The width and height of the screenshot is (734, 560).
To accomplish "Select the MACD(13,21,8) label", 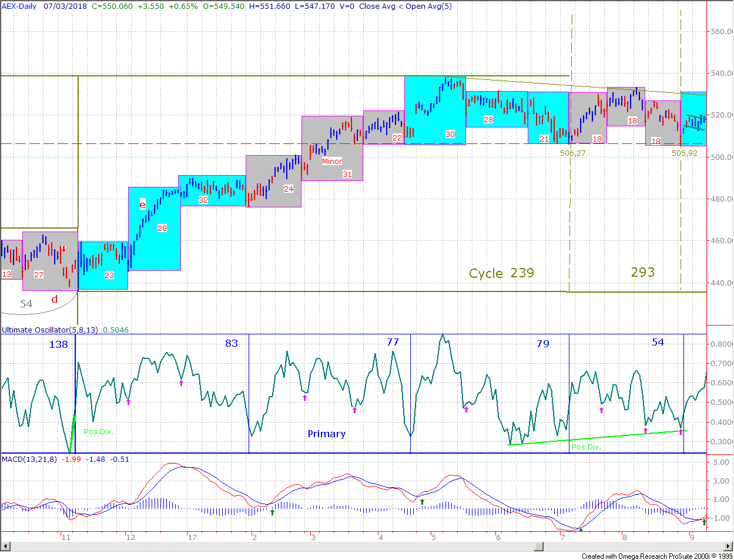I will (x=29, y=460).
